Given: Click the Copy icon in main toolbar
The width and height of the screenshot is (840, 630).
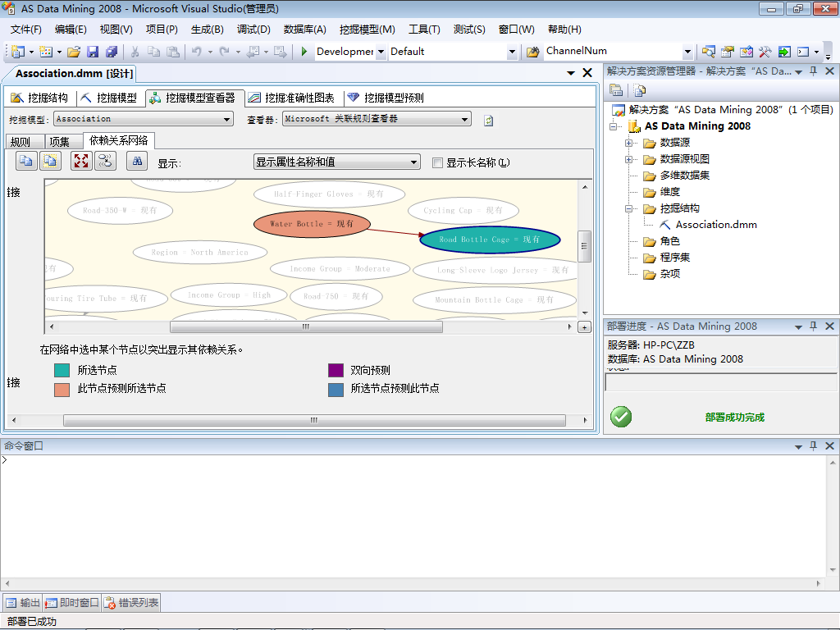Looking at the screenshot, I should 153,52.
